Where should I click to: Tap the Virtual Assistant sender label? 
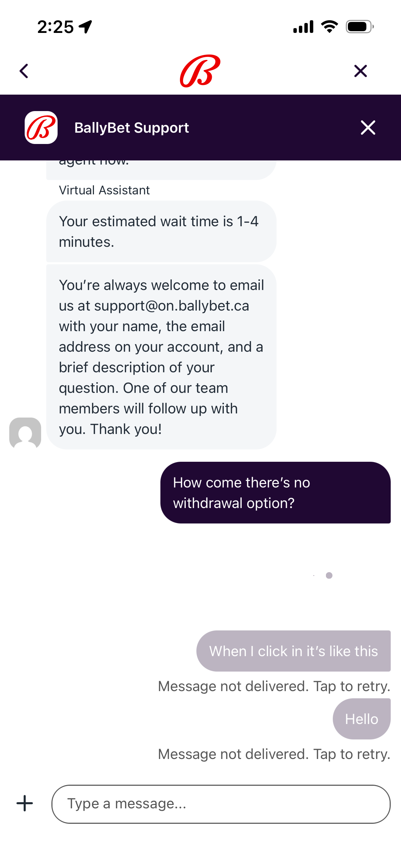pyautogui.click(x=104, y=190)
